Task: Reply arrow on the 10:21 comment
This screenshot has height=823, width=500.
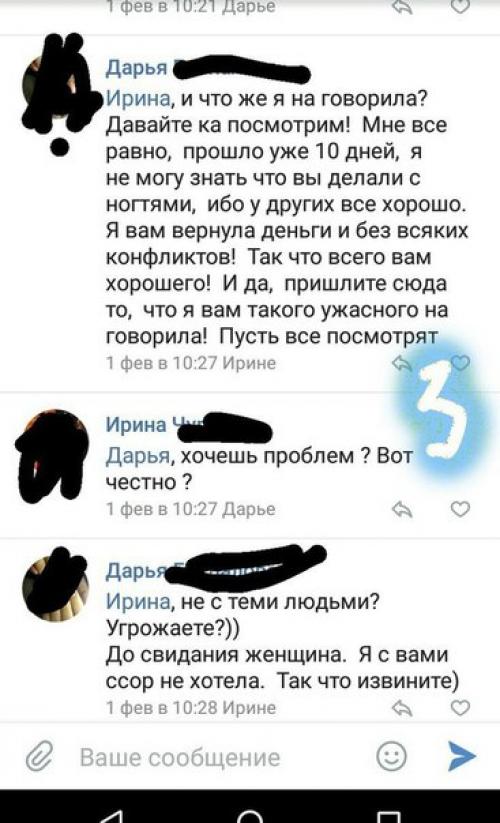Action: tap(402, 7)
